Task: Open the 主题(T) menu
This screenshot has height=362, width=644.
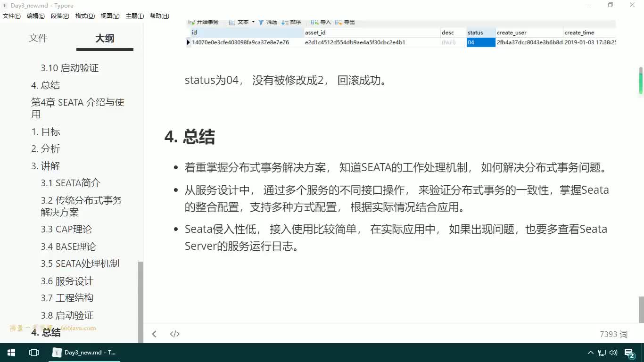Action: [x=135, y=16]
